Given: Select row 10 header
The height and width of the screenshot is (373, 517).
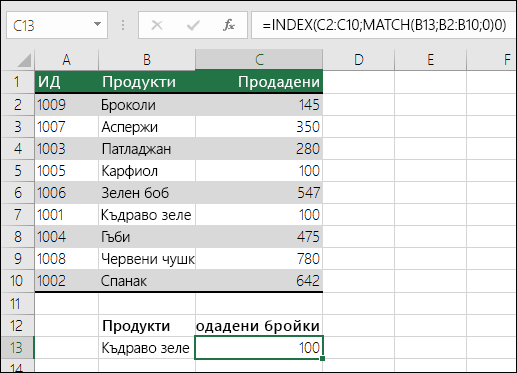Looking at the screenshot, I should [17, 281].
